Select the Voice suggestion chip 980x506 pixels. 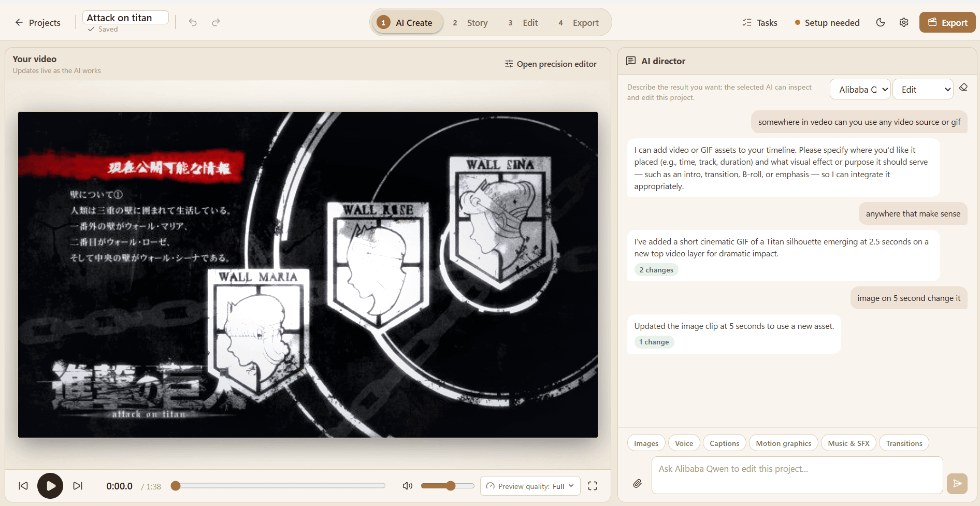pyautogui.click(x=684, y=443)
